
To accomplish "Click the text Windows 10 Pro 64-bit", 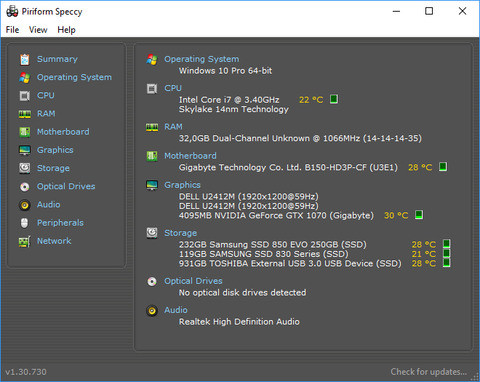I will click(225, 71).
